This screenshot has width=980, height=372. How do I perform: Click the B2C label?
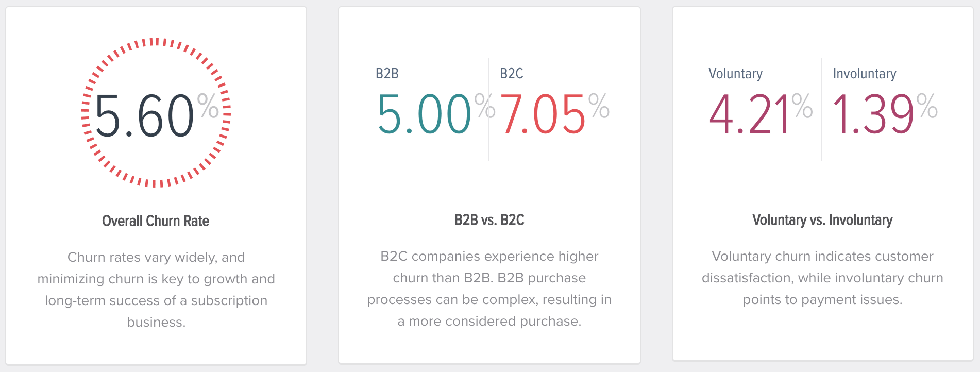click(x=512, y=74)
